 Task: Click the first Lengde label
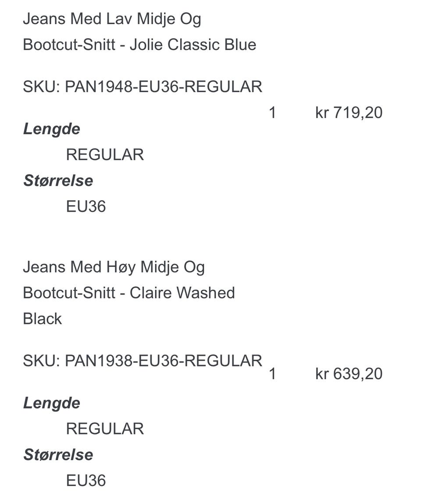coord(51,130)
